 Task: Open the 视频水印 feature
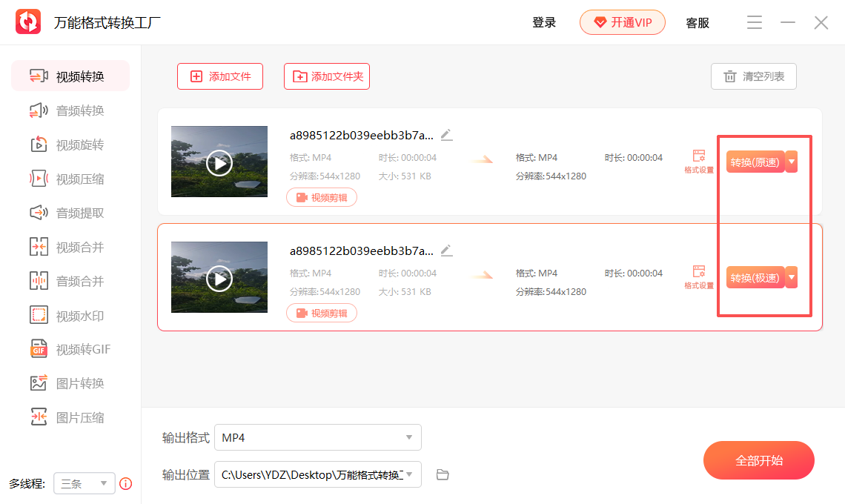pyautogui.click(x=70, y=314)
